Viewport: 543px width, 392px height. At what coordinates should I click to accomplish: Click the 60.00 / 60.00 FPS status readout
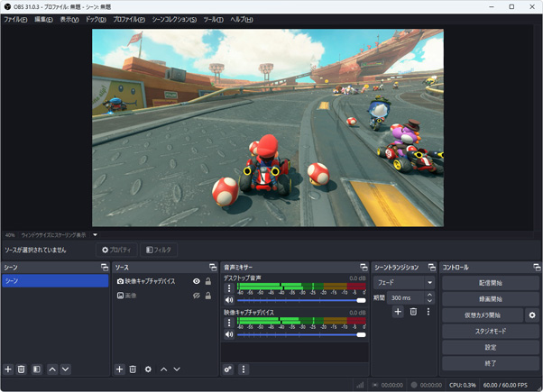[x=505, y=385]
